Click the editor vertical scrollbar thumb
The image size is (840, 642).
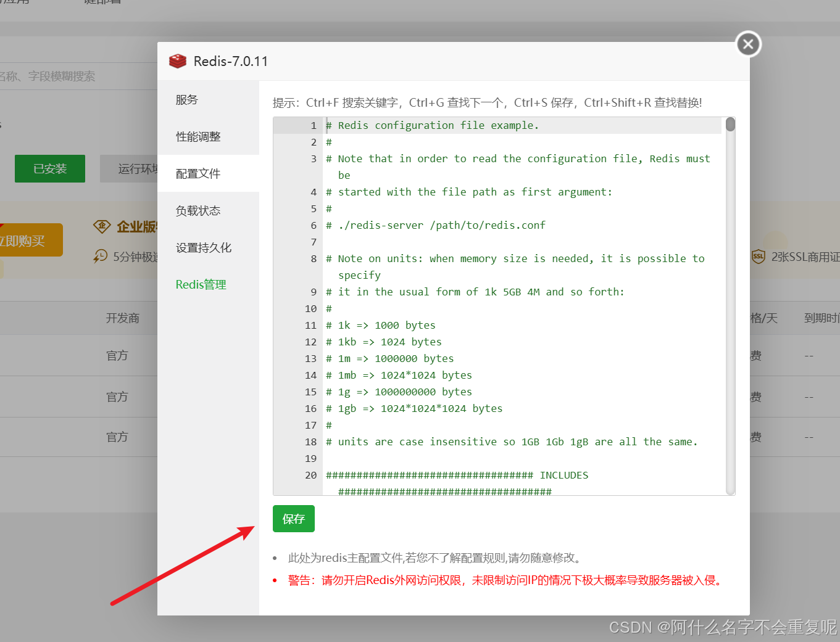point(730,125)
